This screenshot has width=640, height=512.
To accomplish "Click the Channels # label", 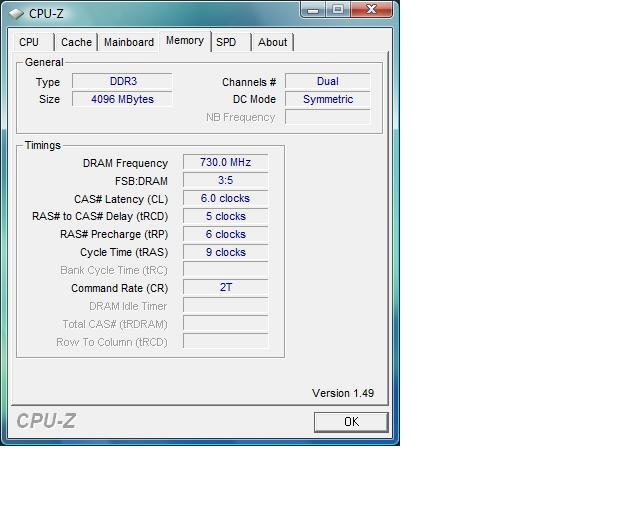I will (x=249, y=82).
